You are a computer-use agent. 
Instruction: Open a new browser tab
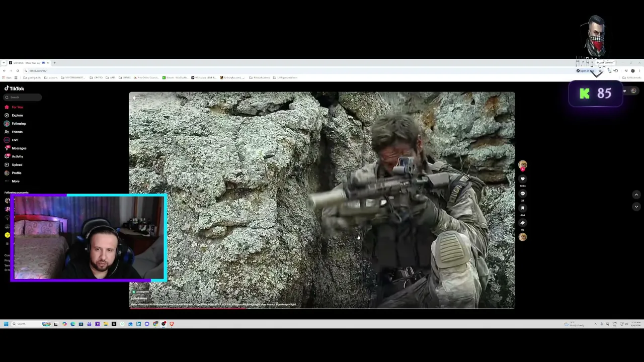[54, 63]
